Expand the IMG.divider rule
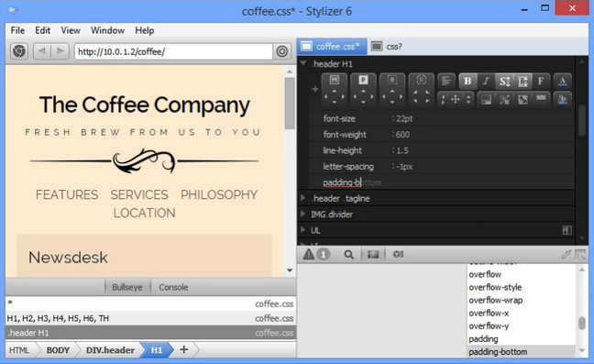This screenshot has width=594, height=364. point(302,214)
